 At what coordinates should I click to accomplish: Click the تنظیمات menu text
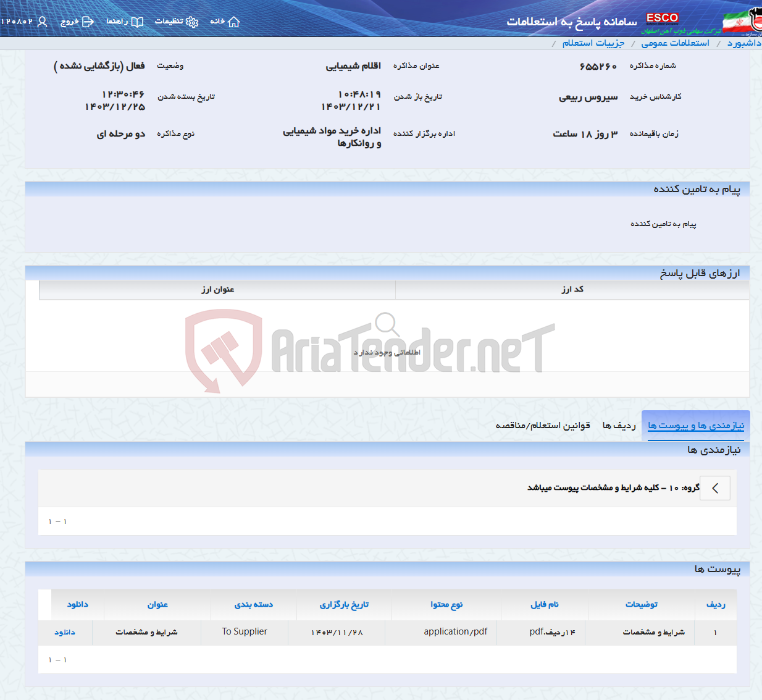(x=169, y=21)
